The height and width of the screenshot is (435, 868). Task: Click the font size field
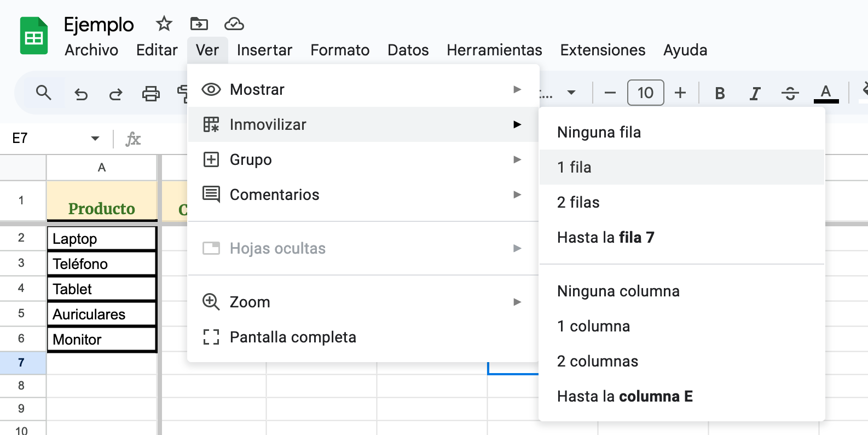click(645, 93)
